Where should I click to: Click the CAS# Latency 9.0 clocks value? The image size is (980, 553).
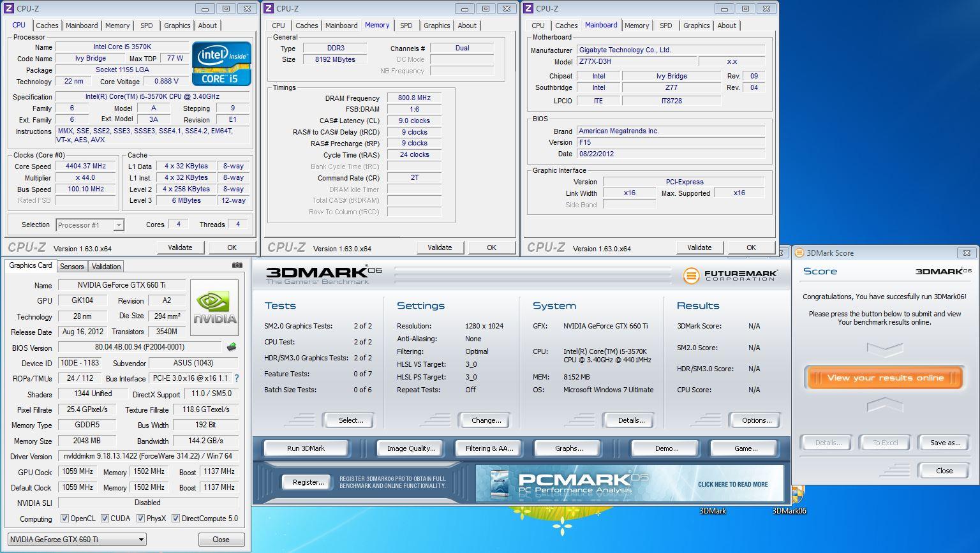(414, 121)
